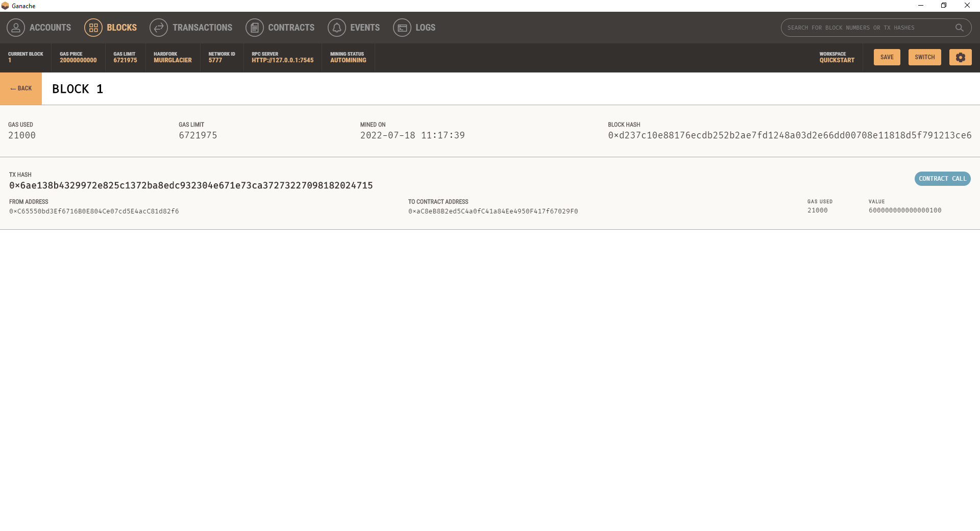This screenshot has height=531, width=980.
Task: Click the mined on date 2022-07-18 11:17:39
Action: click(412, 135)
